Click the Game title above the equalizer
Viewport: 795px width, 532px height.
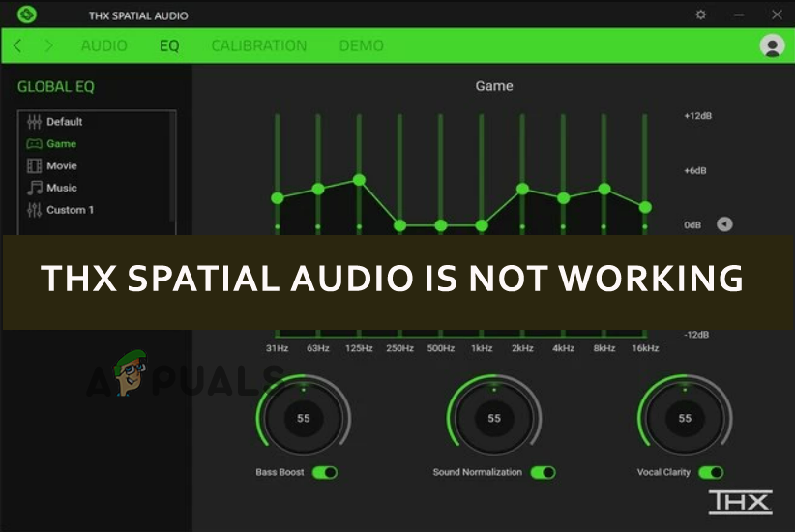point(494,86)
